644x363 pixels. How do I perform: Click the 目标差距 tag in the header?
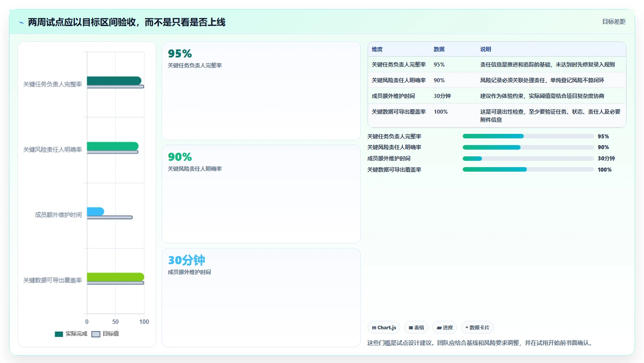click(x=613, y=22)
